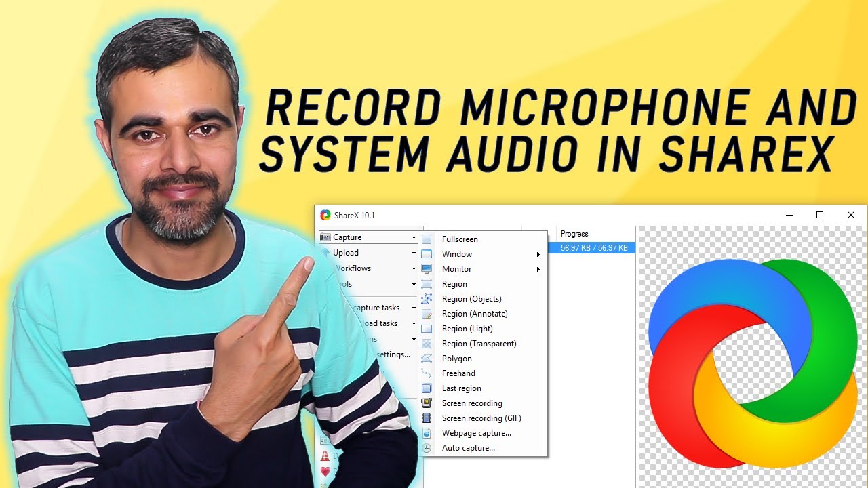The image size is (868, 488).
Task: Click the Fullscreen capture icon
Action: point(427,239)
